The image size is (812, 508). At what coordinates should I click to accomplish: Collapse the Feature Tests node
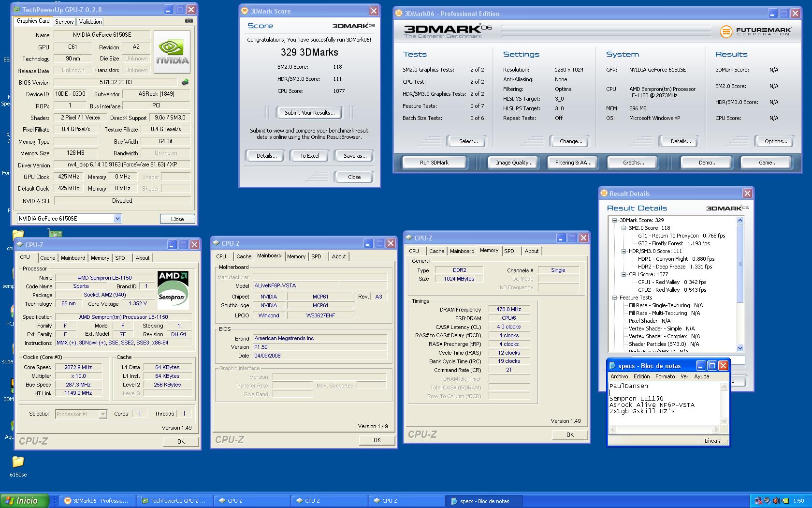click(x=615, y=298)
